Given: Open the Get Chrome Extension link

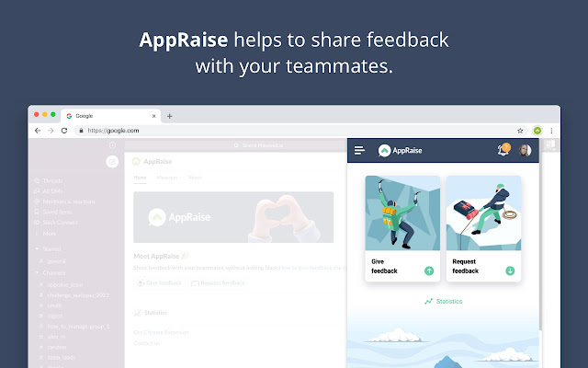Looking at the screenshot, I should 161,332.
